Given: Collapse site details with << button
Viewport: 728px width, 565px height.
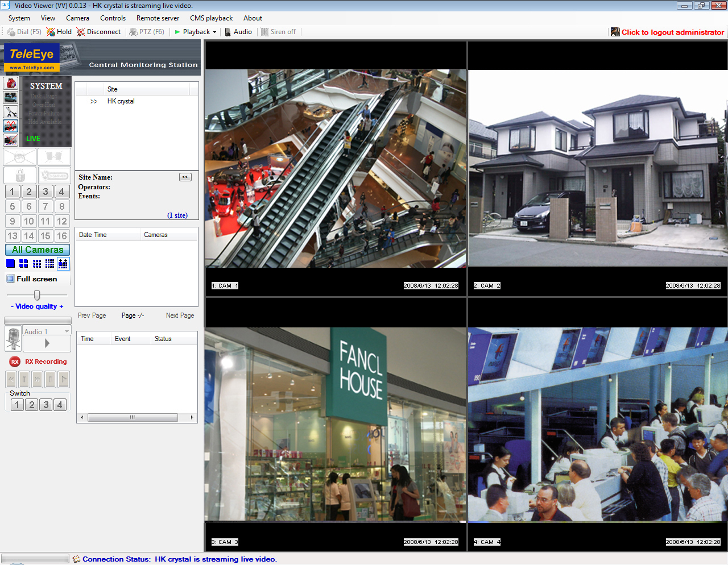Looking at the screenshot, I should click(185, 177).
